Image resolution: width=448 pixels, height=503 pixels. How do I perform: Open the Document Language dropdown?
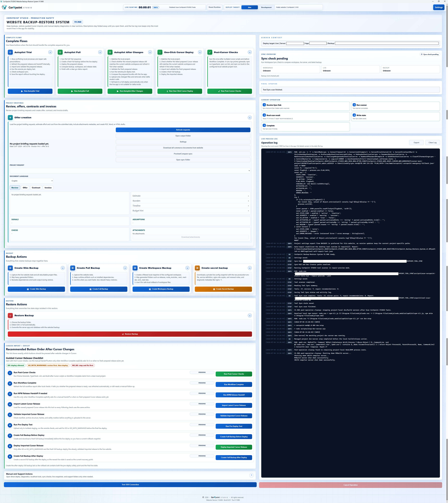coord(32,181)
